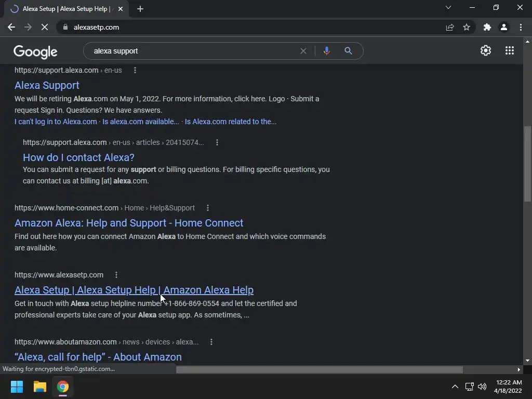Open the Alexa Support result link

point(47,85)
